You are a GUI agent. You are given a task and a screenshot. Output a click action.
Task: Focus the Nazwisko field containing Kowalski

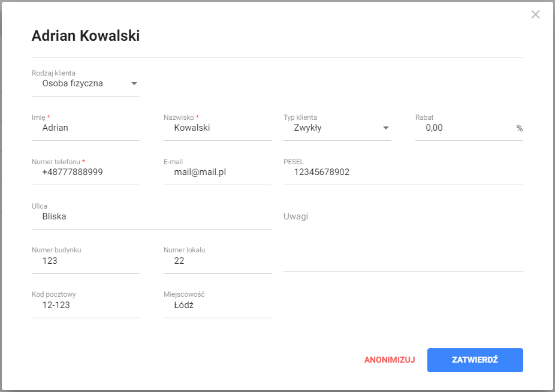(217, 128)
